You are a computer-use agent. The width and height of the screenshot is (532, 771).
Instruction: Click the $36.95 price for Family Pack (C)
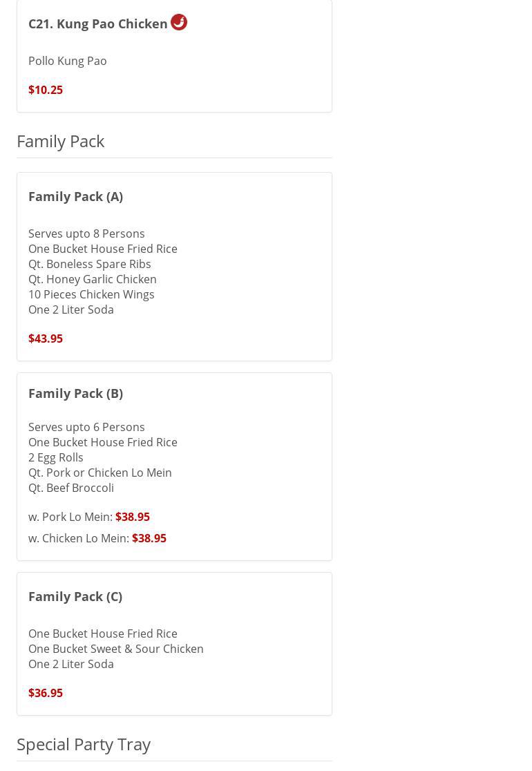46,693
